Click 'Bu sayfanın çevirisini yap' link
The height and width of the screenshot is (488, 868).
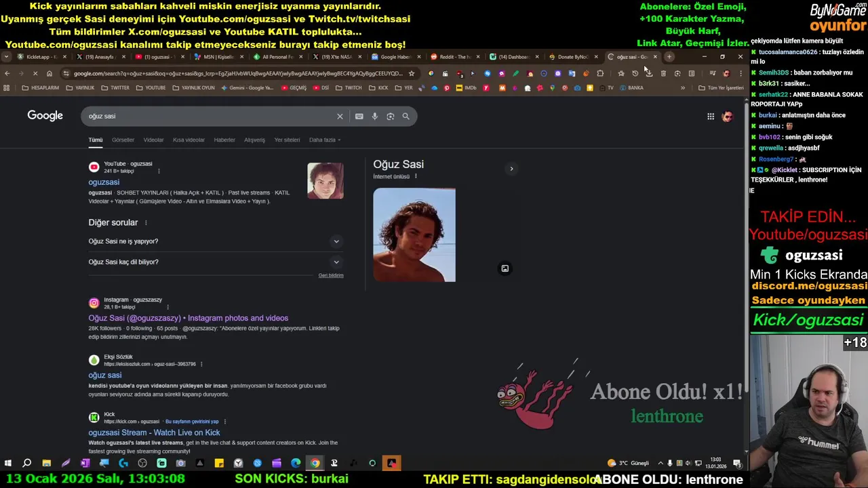192,422
